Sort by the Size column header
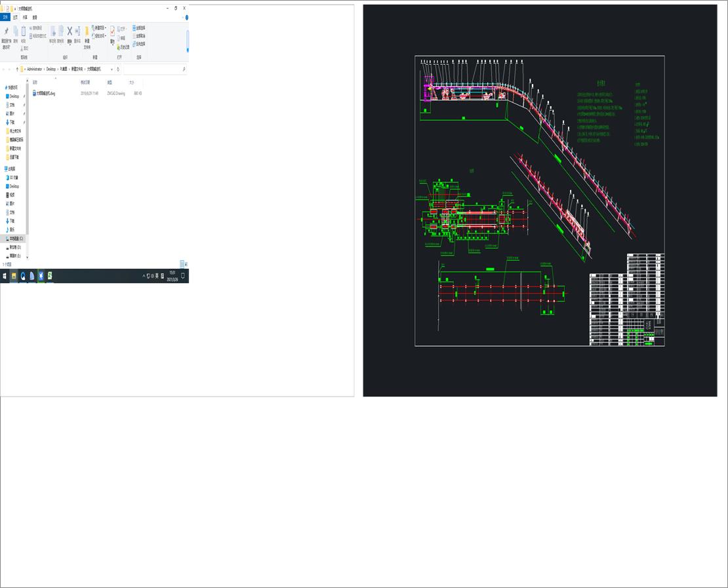 pyautogui.click(x=131, y=83)
